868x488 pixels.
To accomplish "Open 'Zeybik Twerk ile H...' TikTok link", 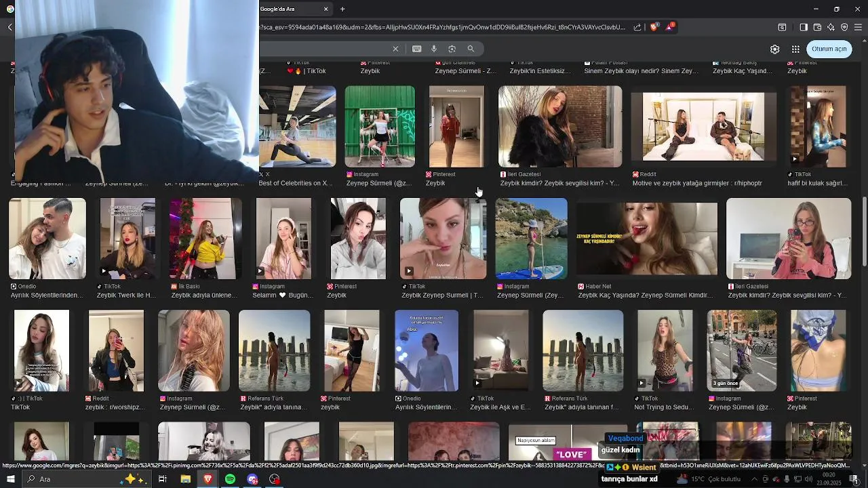I will coord(126,296).
